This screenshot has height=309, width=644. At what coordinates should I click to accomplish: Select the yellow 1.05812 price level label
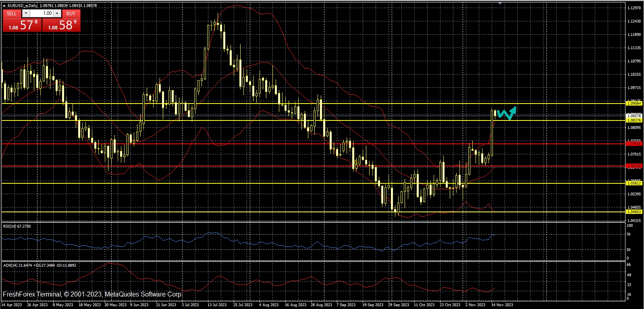pyautogui.click(x=634, y=183)
